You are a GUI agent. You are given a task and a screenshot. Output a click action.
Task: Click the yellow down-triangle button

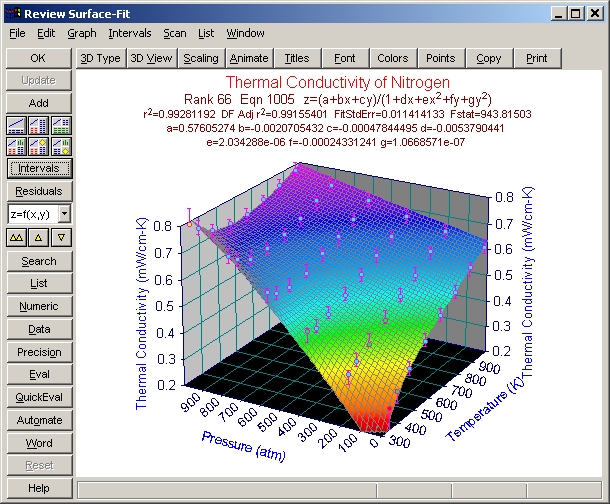pos(60,237)
